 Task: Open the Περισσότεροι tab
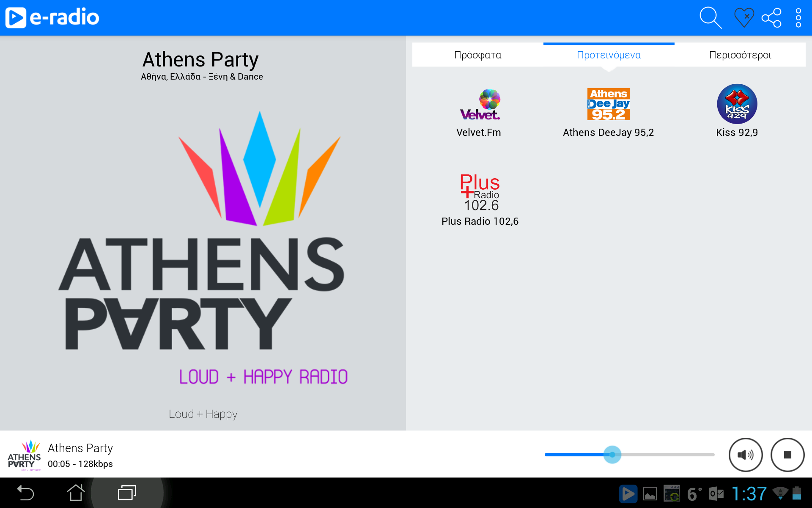click(740, 55)
